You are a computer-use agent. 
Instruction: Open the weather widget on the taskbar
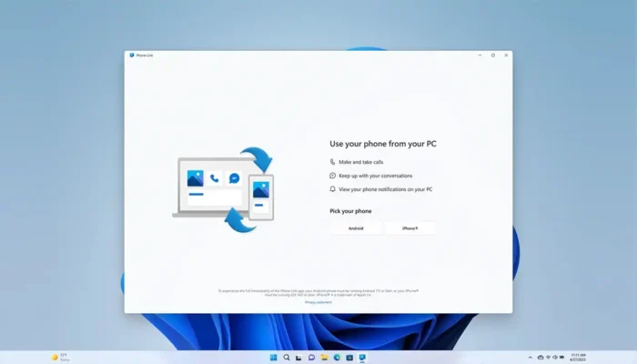click(x=60, y=358)
